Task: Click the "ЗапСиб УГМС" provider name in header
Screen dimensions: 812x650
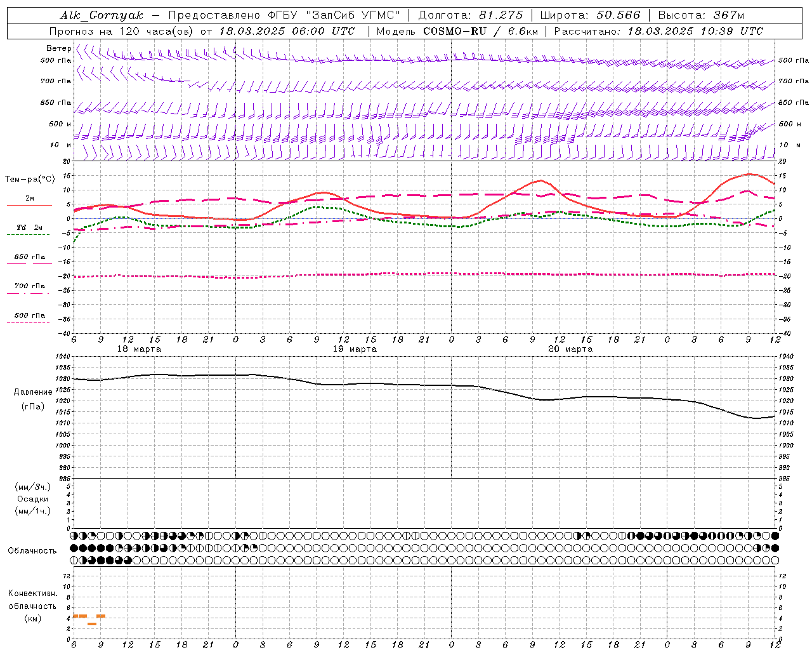Action: pyautogui.click(x=353, y=15)
